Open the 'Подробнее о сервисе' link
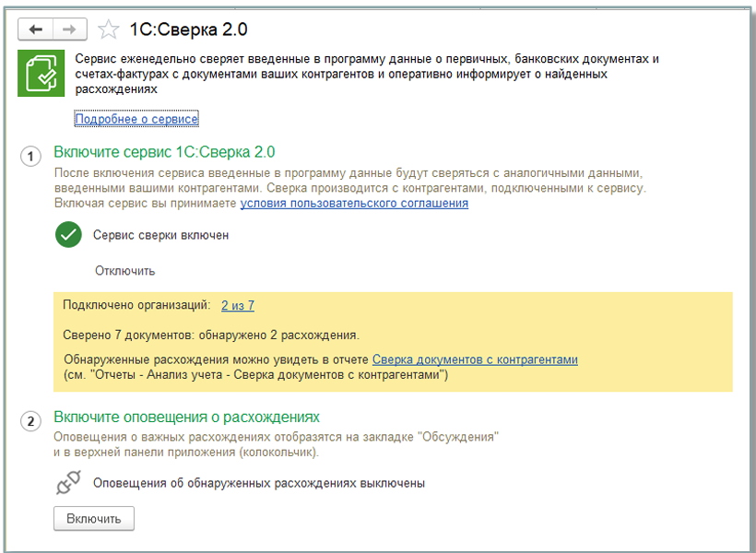This screenshot has height=553, width=756. click(x=136, y=119)
